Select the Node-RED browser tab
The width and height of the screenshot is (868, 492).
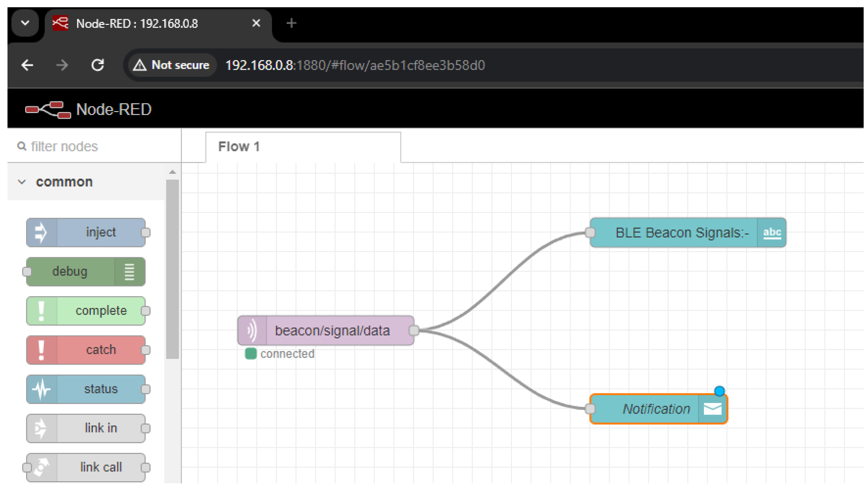click(x=136, y=23)
